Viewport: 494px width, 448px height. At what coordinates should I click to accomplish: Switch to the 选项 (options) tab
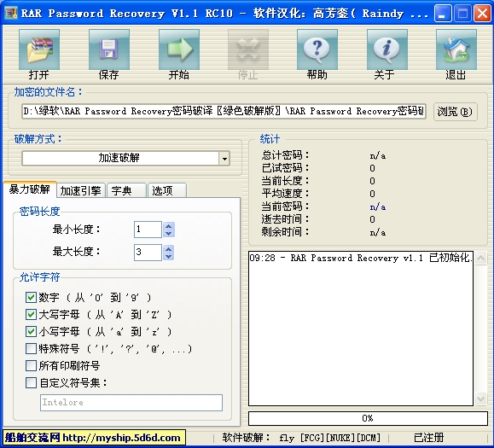[x=167, y=190]
